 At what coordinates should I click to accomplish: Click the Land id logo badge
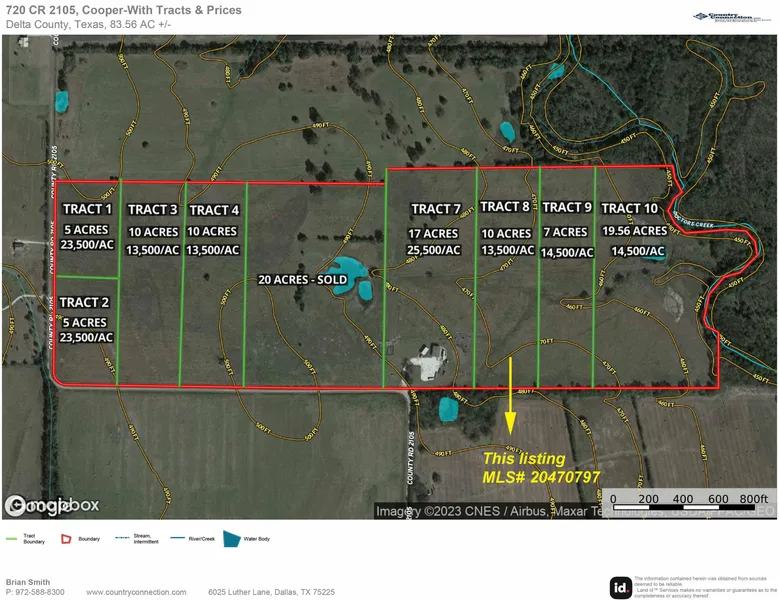click(620, 587)
